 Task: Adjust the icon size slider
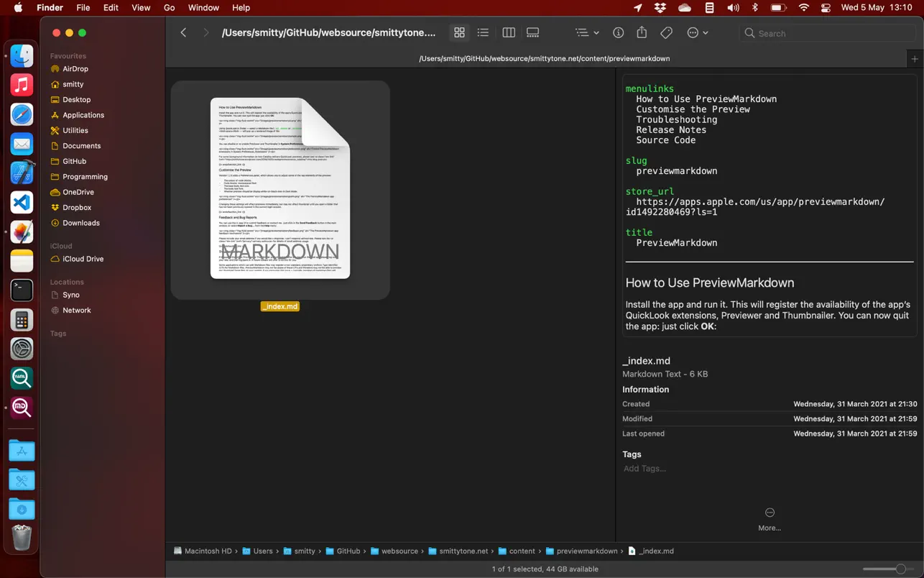pos(900,569)
